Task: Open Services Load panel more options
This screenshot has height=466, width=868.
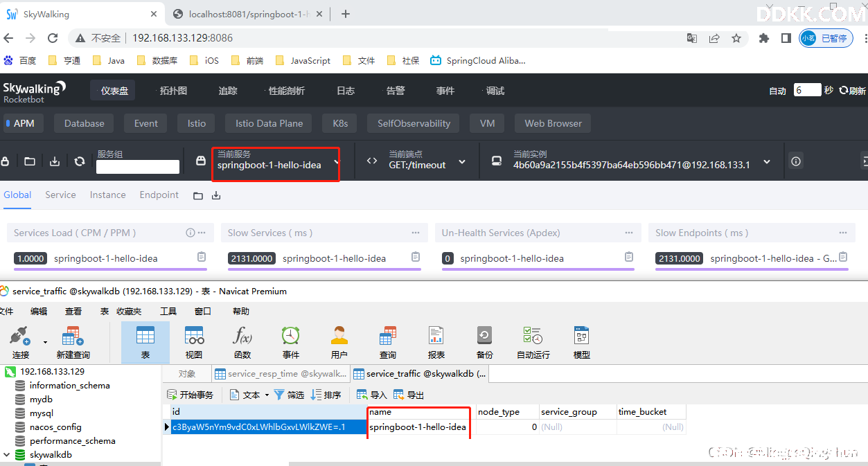Action: click(x=202, y=233)
